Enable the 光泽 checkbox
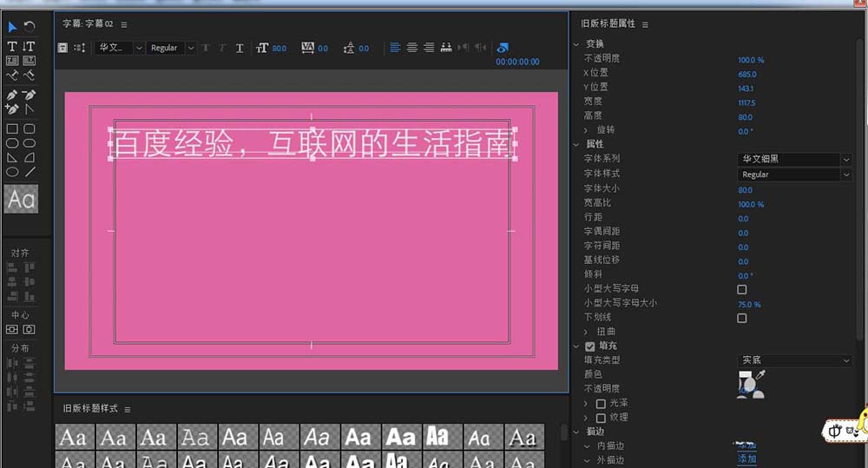 pyautogui.click(x=601, y=403)
